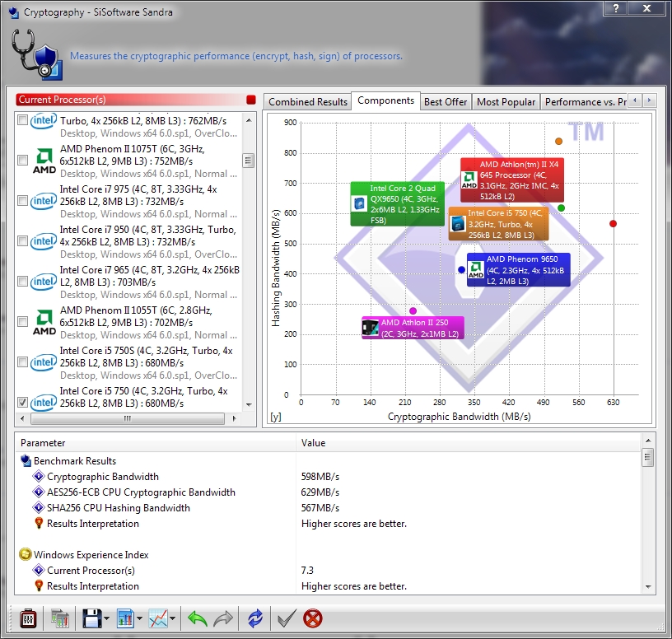Viewport: 672px width, 639px height.
Task: Click AMD logo beside Phenom II 1075T
Action: [x=44, y=161]
